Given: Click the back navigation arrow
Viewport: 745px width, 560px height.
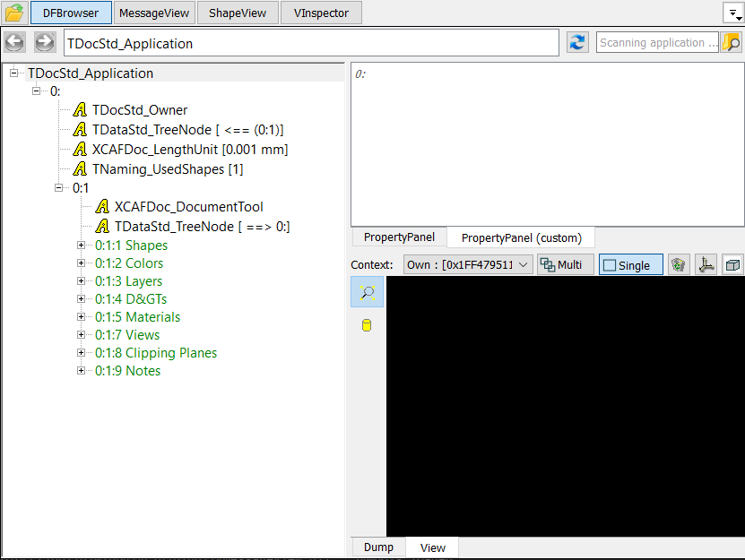Looking at the screenshot, I should click(x=15, y=43).
